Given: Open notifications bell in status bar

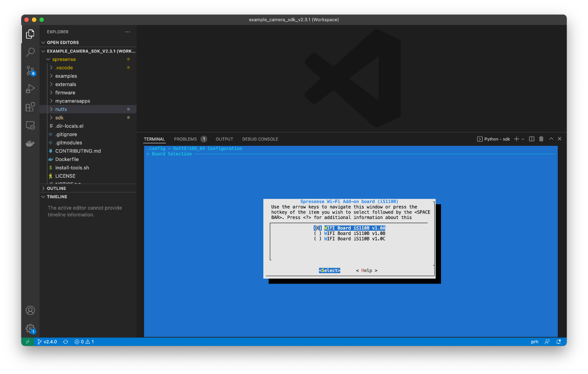Looking at the screenshot, I should pyautogui.click(x=559, y=342).
